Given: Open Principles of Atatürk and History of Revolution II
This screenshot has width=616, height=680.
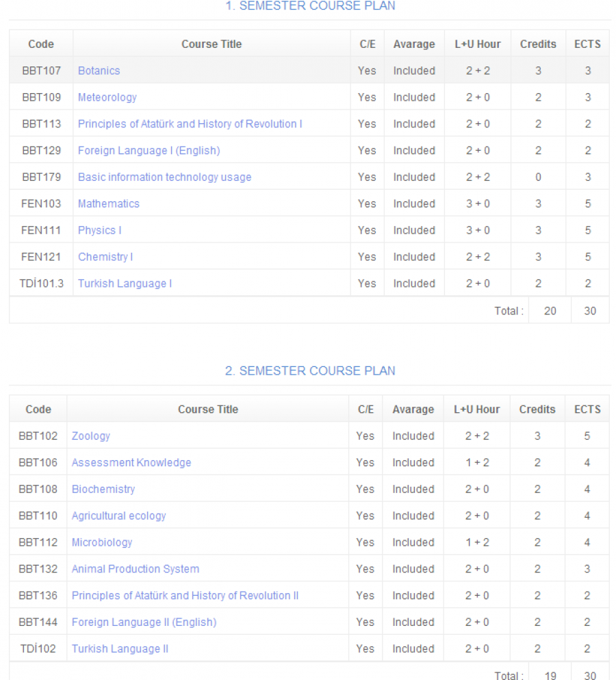Looking at the screenshot, I should (185, 596).
